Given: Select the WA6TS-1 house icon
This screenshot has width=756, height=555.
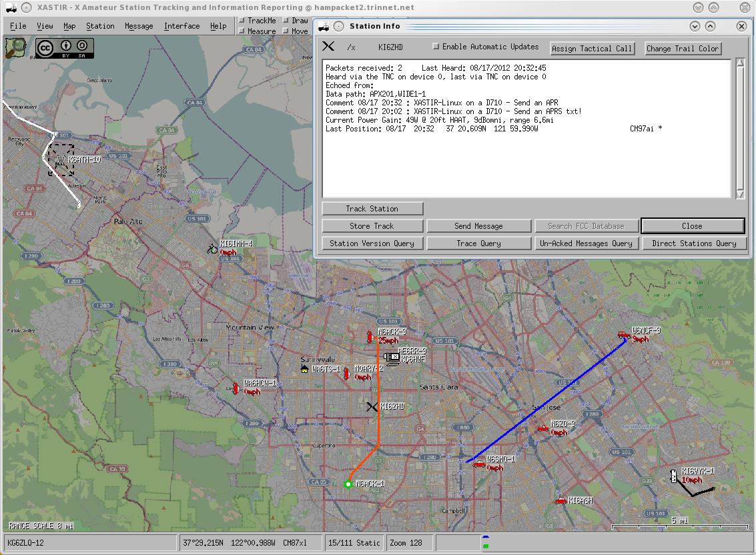Looking at the screenshot, I should (x=305, y=369).
